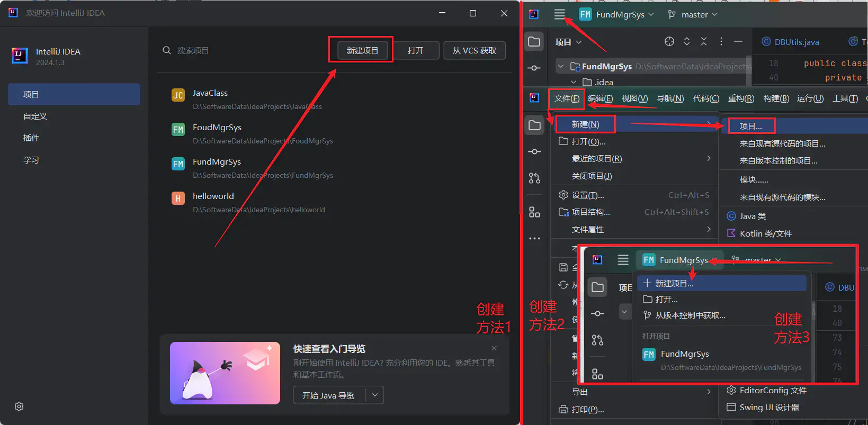868x425 pixels.
Task: Switch to the DBUtils.java editor tab
Action: (790, 42)
